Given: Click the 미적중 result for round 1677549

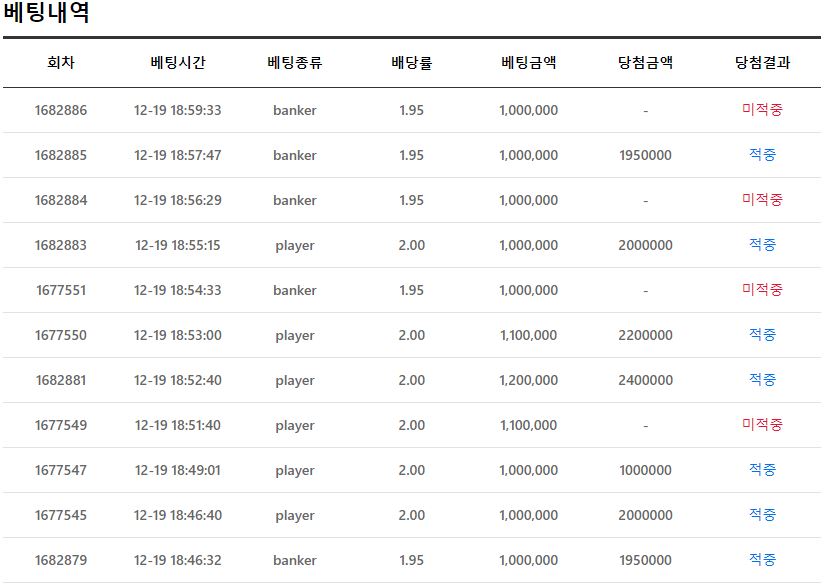Looking at the screenshot, I should tap(762, 425).
